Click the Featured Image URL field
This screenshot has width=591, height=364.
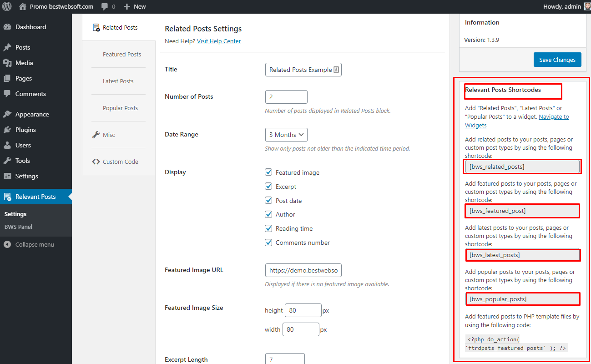pyautogui.click(x=303, y=270)
